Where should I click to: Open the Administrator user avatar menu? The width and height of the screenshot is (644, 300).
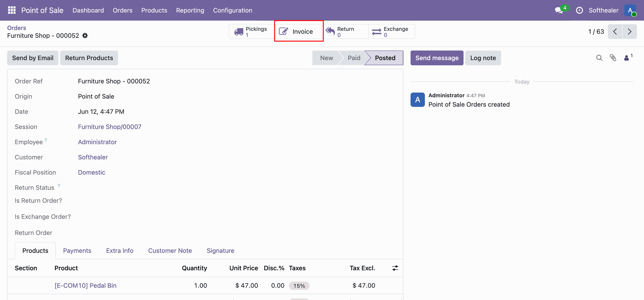click(x=630, y=10)
